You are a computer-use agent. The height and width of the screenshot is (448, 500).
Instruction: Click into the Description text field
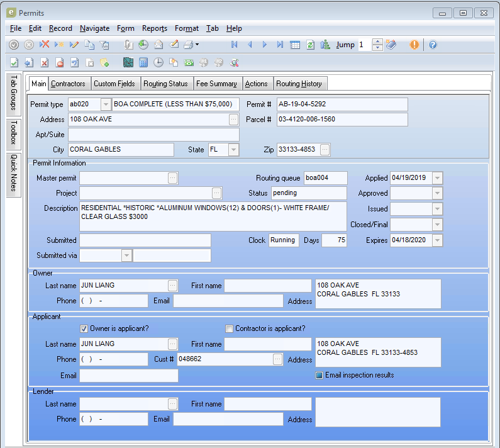pyautogui.click(x=213, y=216)
